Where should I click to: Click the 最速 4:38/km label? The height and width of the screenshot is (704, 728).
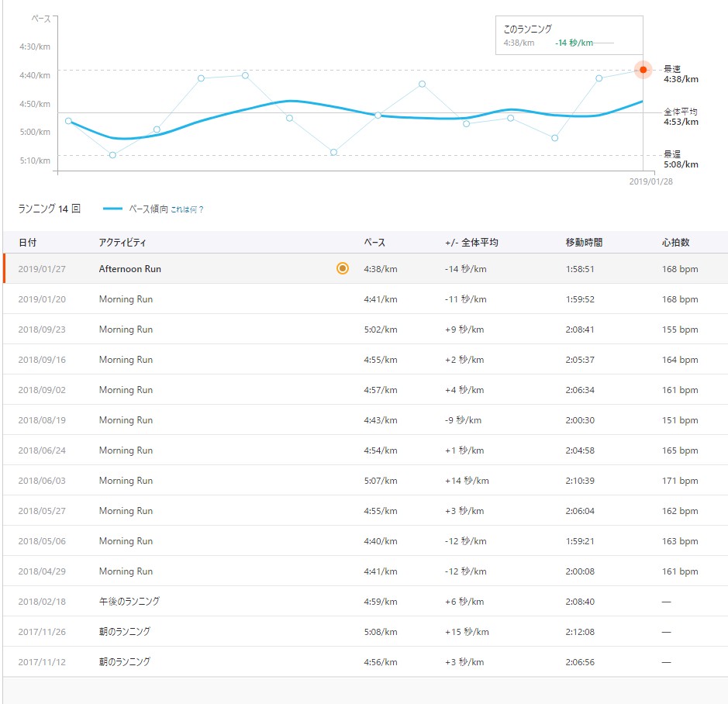[681, 74]
